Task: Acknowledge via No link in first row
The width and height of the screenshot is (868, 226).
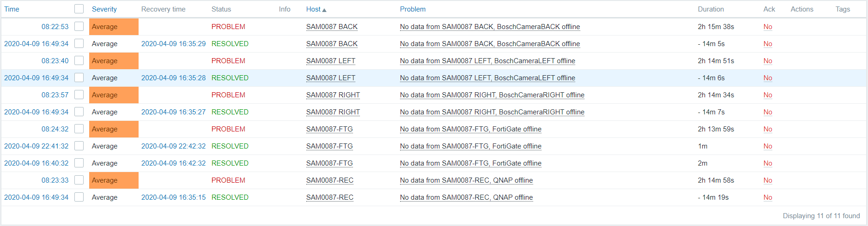Action: pos(768,27)
